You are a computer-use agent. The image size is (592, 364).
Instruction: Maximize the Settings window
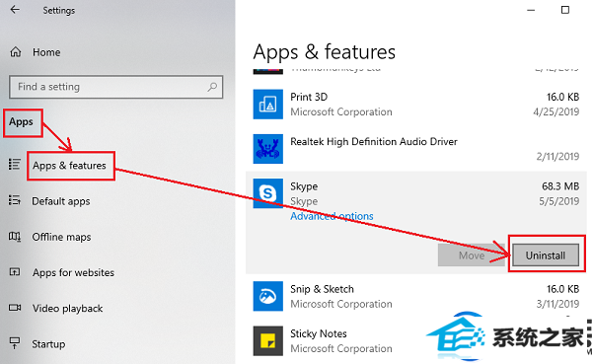565,10
